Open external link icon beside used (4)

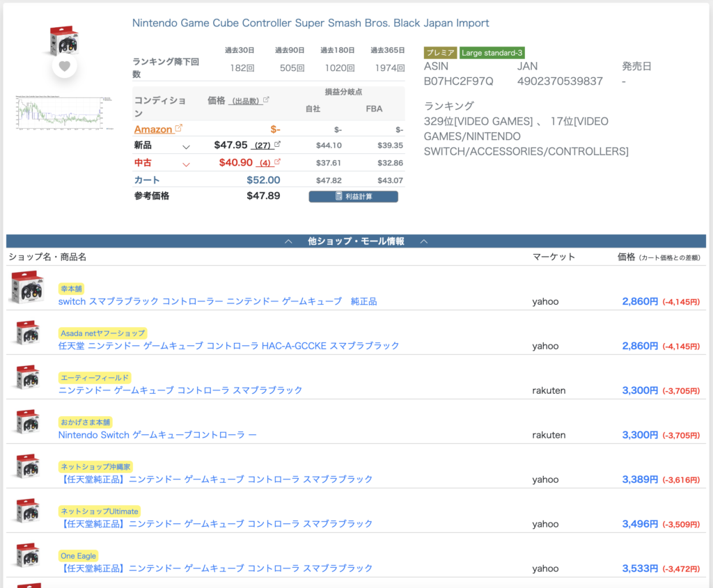pyautogui.click(x=277, y=161)
